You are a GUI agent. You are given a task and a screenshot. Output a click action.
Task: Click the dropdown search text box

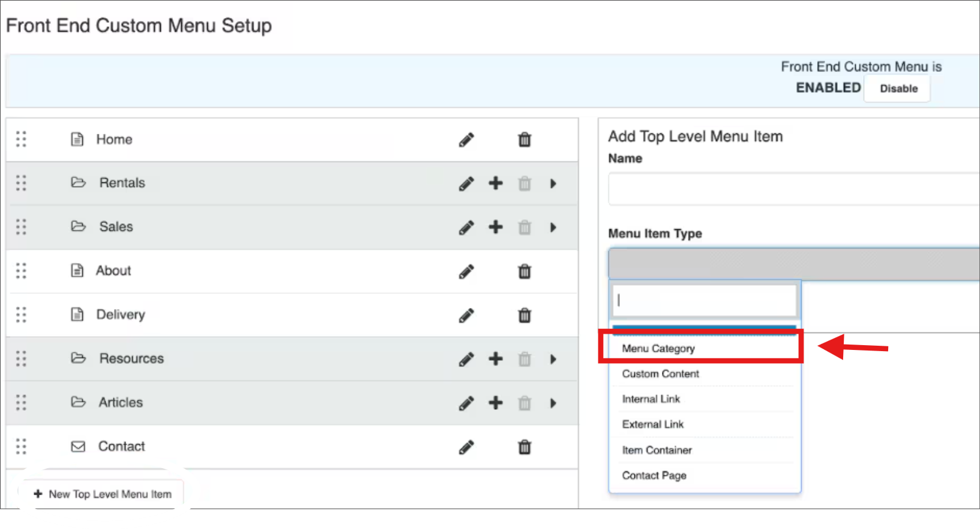704,300
